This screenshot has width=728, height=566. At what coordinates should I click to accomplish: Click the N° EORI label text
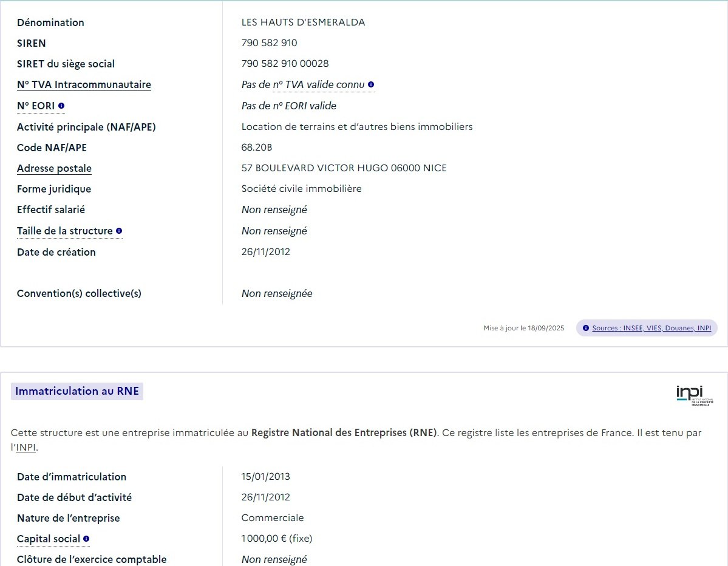coord(36,106)
